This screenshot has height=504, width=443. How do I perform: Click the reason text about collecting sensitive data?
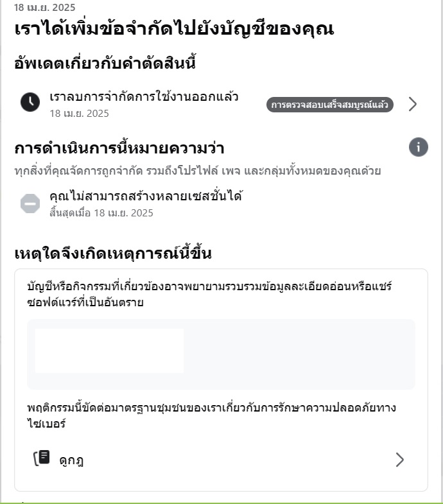(x=209, y=294)
